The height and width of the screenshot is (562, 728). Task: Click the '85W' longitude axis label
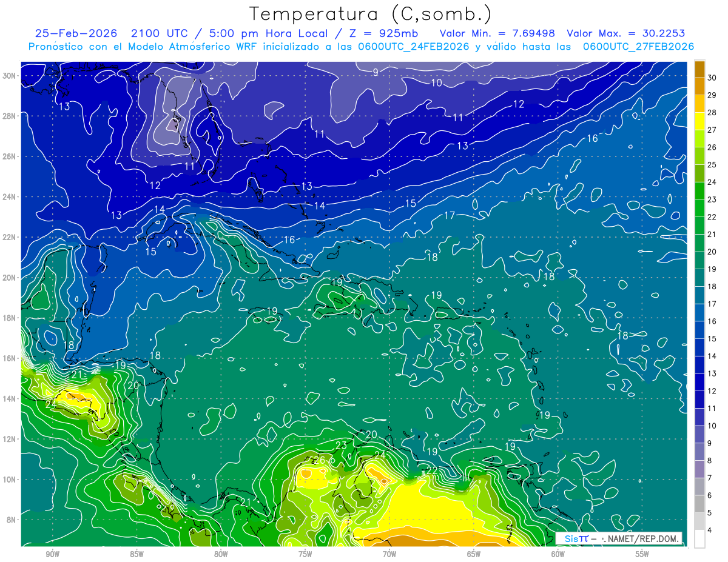coord(136,554)
